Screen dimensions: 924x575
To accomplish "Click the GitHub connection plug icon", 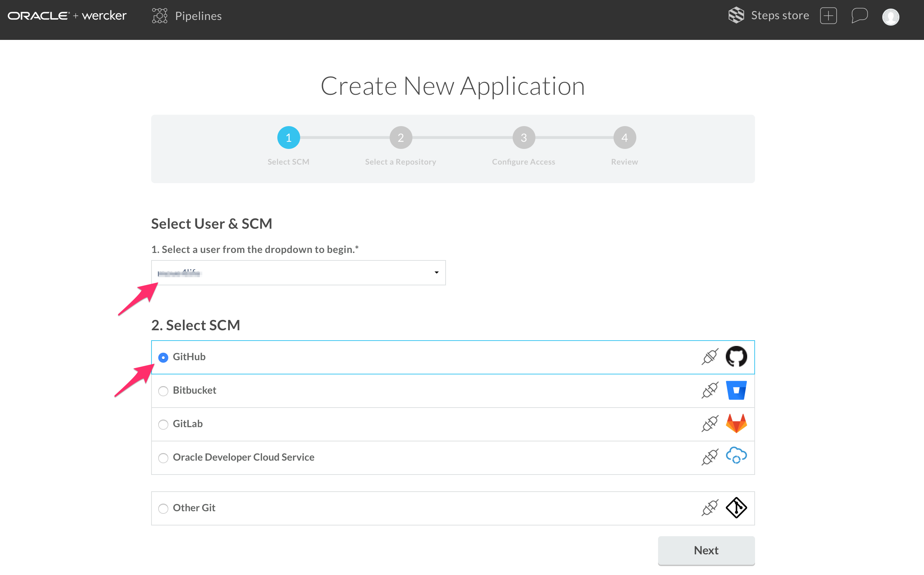I will tap(710, 356).
